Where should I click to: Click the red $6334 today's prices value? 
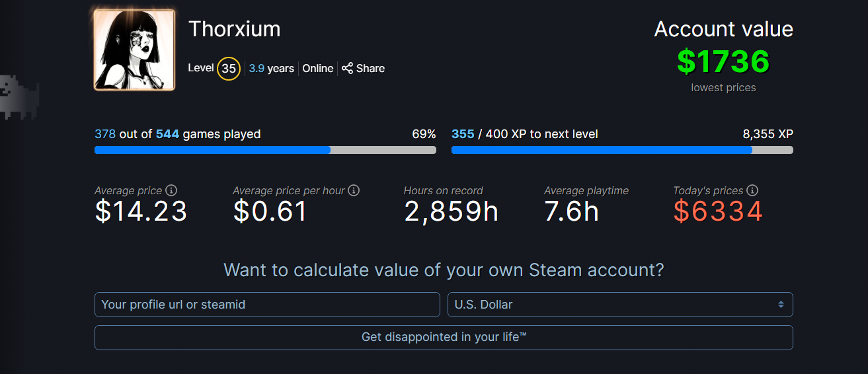[718, 211]
